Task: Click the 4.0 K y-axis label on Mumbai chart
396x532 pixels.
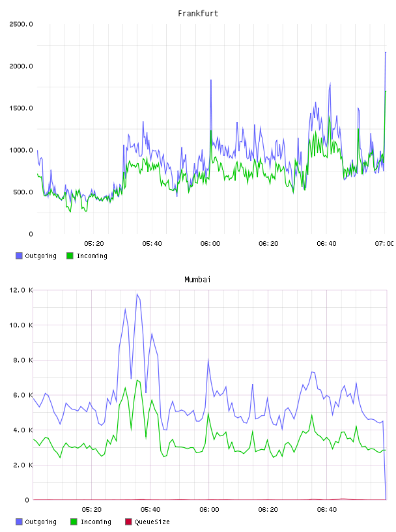Action: (x=23, y=430)
